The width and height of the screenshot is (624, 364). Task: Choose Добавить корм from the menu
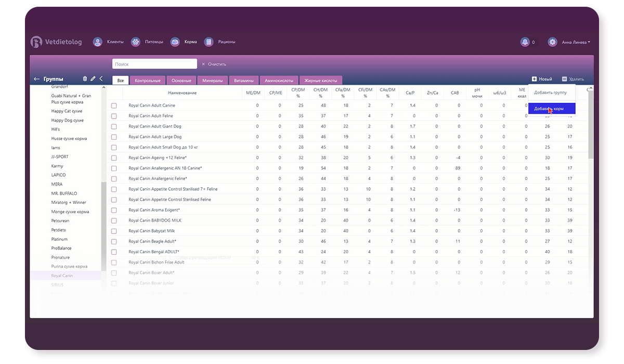549,109
